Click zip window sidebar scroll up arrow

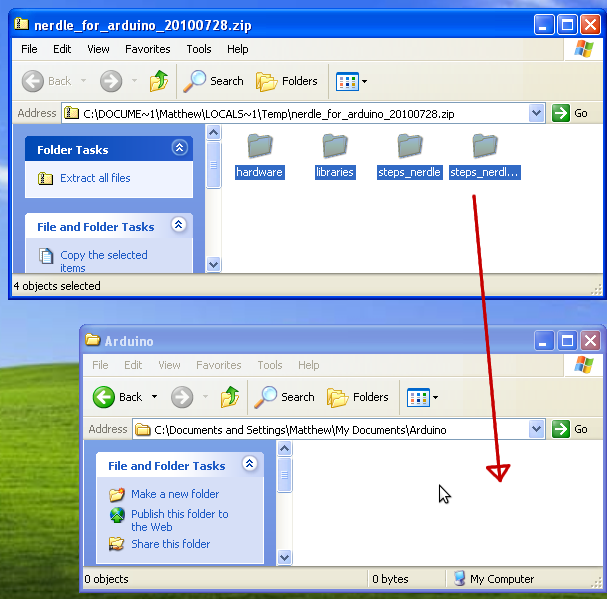(x=213, y=133)
